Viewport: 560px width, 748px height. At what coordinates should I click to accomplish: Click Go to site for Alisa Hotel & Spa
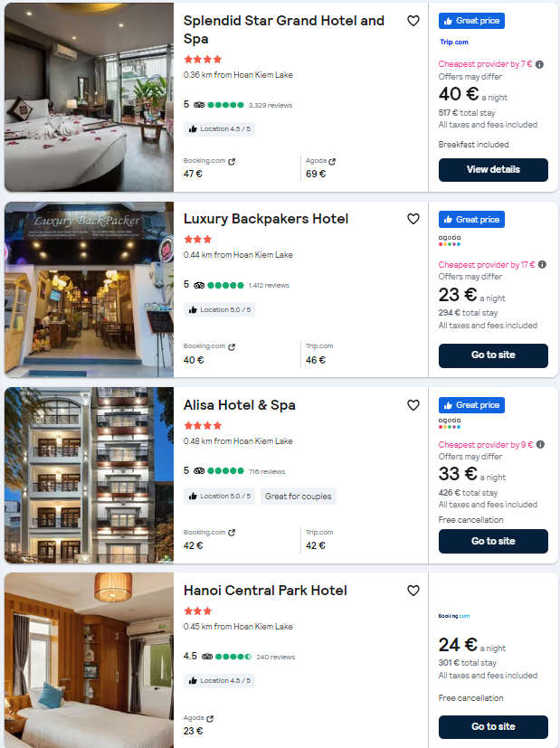(493, 541)
